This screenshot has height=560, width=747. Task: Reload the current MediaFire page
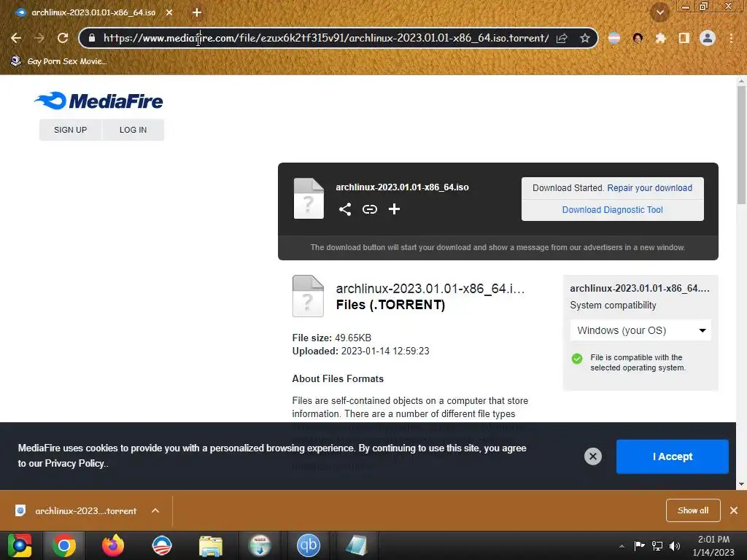pyautogui.click(x=63, y=38)
